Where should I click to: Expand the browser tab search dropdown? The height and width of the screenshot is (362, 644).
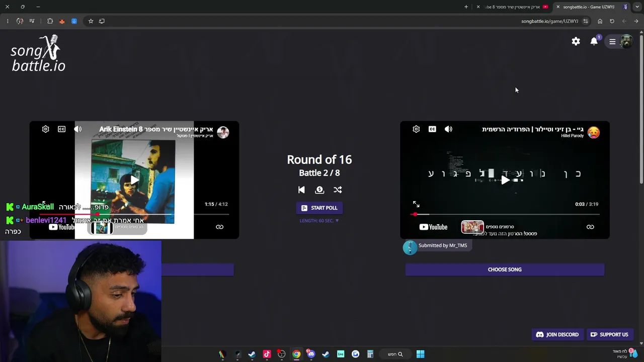tap(637, 7)
